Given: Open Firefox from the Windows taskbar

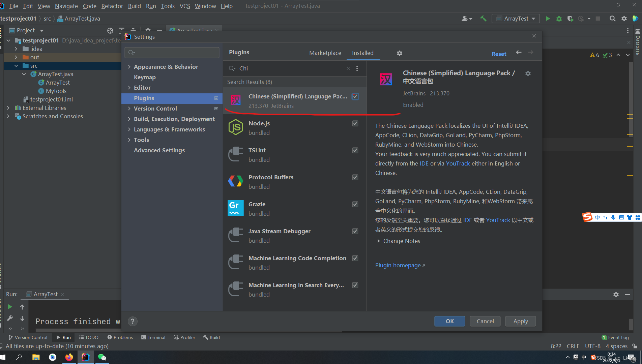Looking at the screenshot, I should 69,357.
